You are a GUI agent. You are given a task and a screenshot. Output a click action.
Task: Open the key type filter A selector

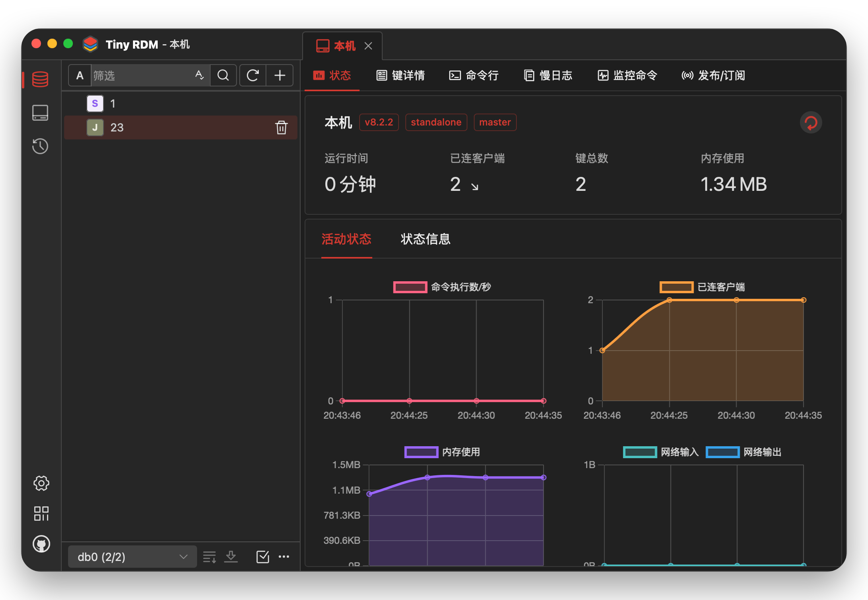(x=80, y=75)
